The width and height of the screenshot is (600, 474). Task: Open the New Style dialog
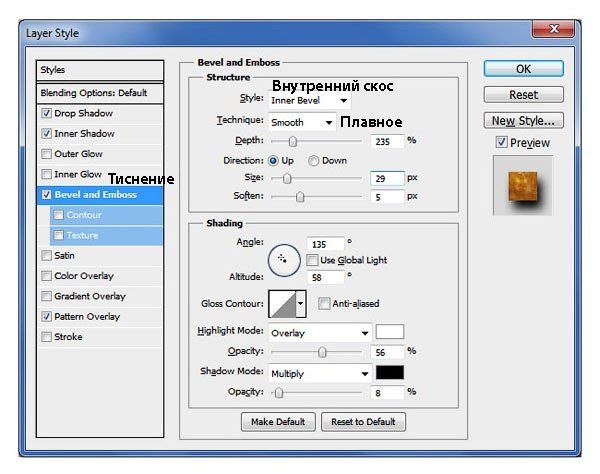click(523, 121)
